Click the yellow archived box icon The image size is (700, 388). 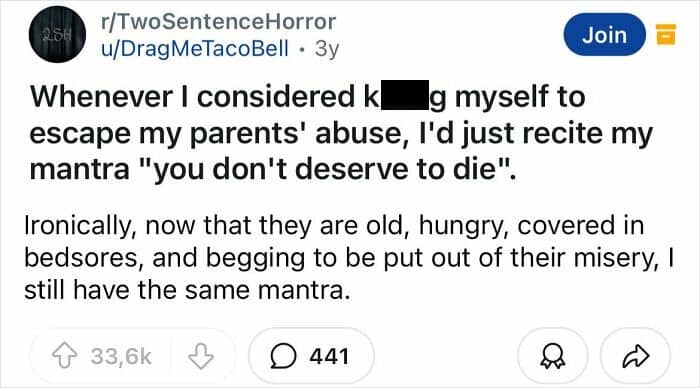pos(665,34)
